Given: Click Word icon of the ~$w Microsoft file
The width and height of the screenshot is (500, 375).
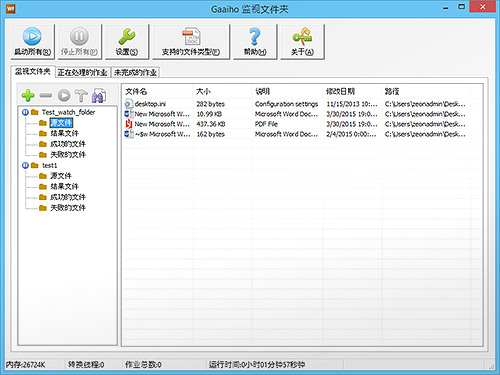Looking at the screenshot, I should (129, 134).
